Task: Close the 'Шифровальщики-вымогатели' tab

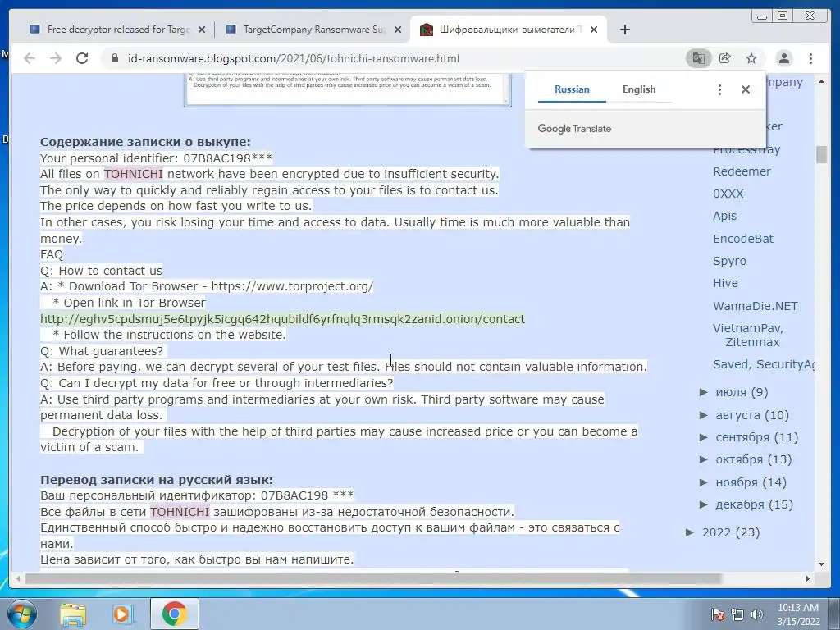Action: 594,30
